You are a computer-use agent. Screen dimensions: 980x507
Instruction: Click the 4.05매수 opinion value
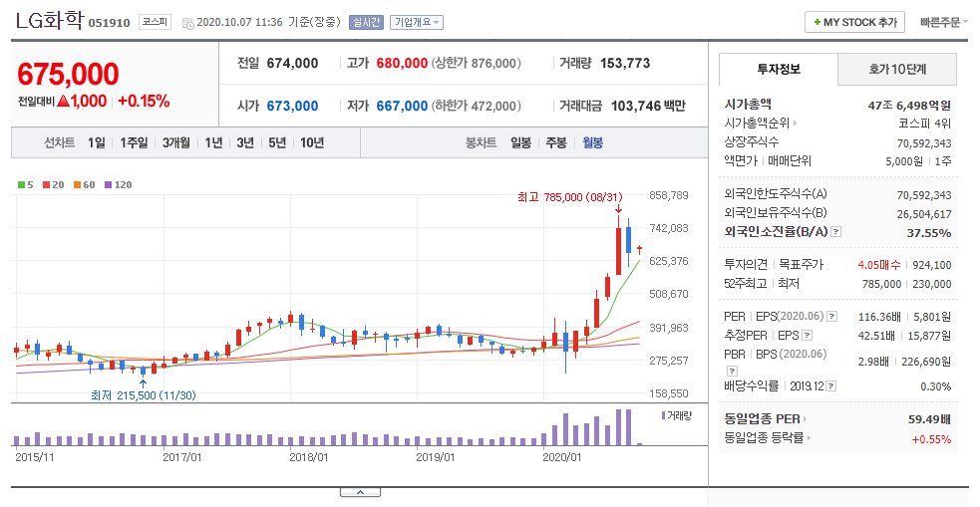tap(879, 265)
